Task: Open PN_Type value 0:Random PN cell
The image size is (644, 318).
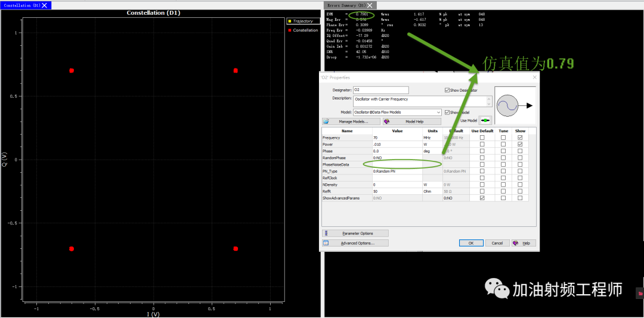Action: point(397,171)
